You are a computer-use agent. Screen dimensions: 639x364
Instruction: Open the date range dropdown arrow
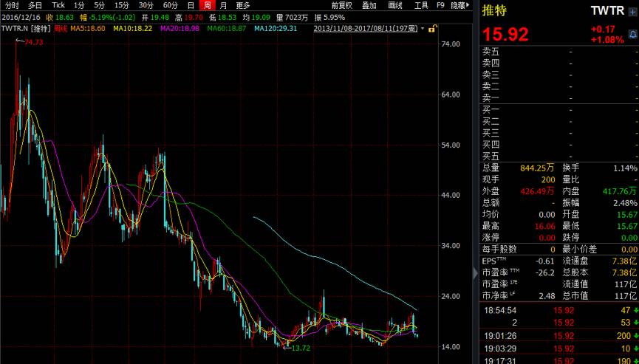coord(423,29)
